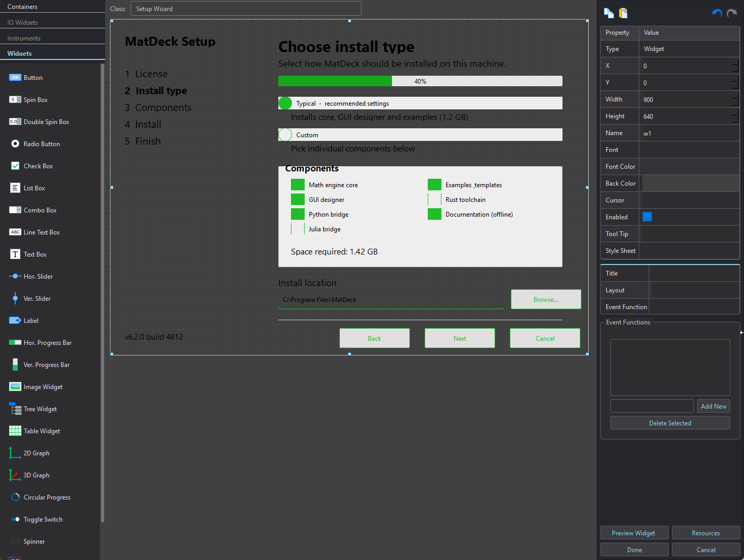Screen dimensions: 744x560
Task: Click the wizard Cancel button
Action: pyautogui.click(x=545, y=338)
